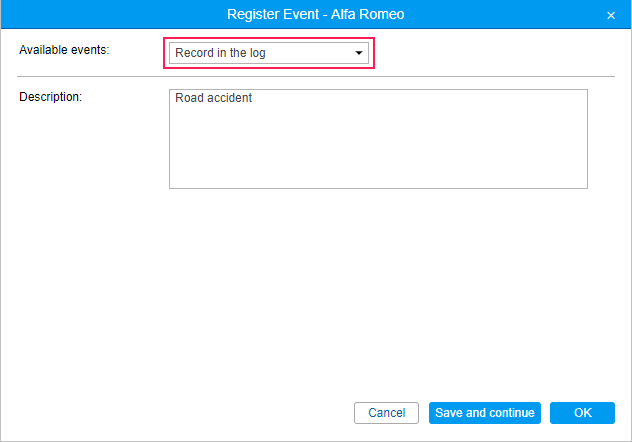This screenshot has height=442, width=632.
Task: Click the 'Available events:' label
Action: [x=64, y=51]
